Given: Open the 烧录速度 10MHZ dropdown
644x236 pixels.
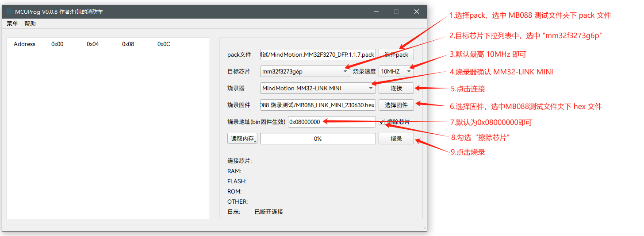Looking at the screenshot, I should (x=396, y=71).
